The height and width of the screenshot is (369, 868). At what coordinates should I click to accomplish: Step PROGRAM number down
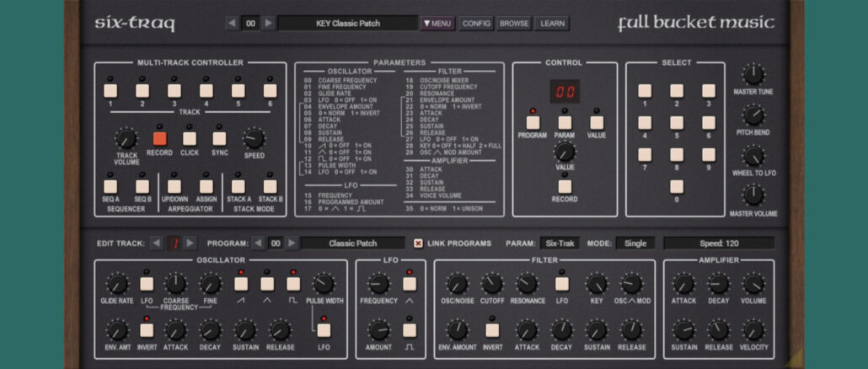(x=257, y=243)
